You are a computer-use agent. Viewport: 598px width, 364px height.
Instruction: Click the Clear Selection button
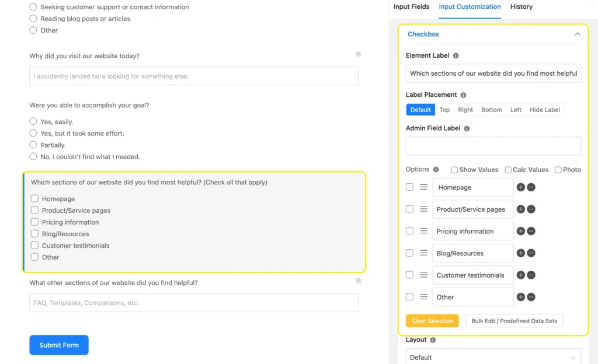(432, 320)
